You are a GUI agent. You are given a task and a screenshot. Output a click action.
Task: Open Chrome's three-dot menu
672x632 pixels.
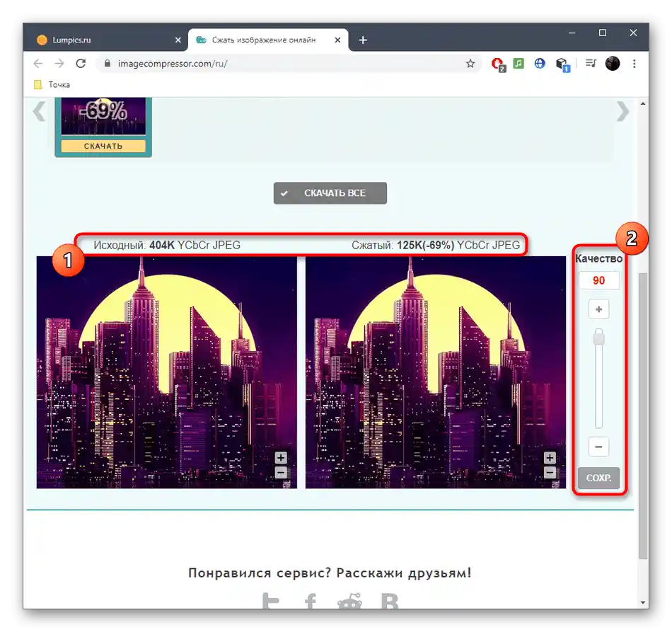[x=635, y=64]
